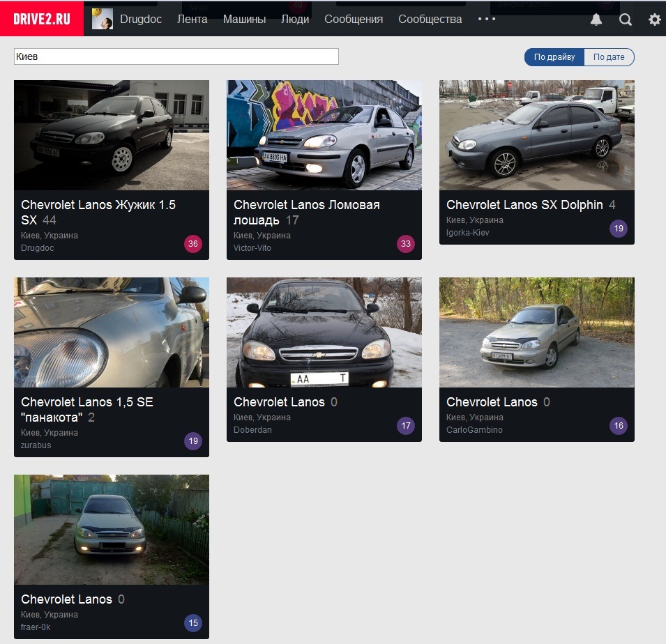Viewport: 666px width, 644px height.
Task: Open the Ломовая лошадь car photo
Action: click(x=324, y=135)
